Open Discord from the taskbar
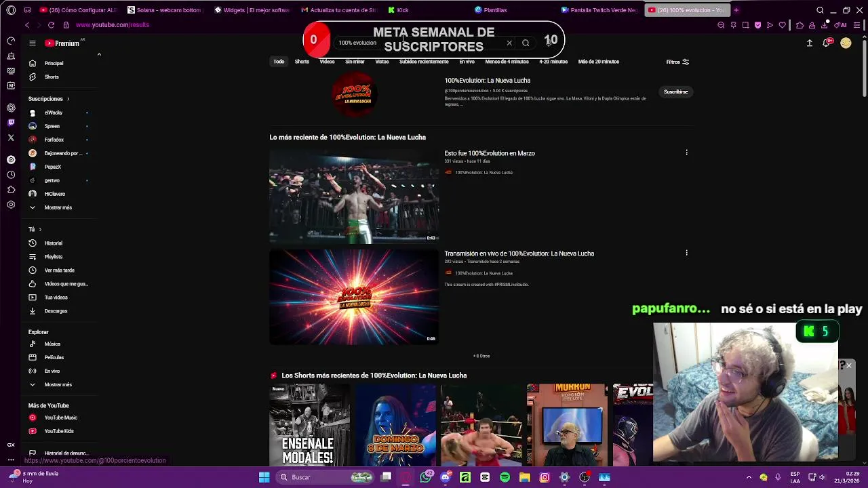 pos(445,477)
